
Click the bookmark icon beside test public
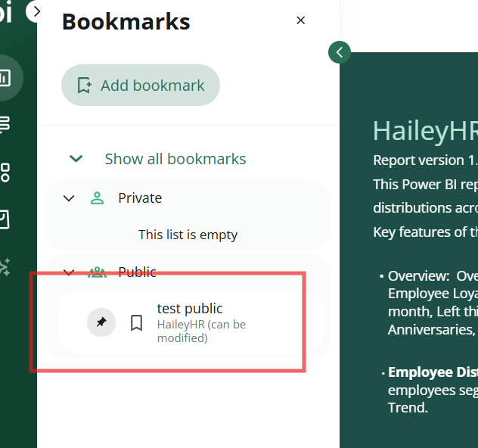pyautogui.click(x=137, y=322)
